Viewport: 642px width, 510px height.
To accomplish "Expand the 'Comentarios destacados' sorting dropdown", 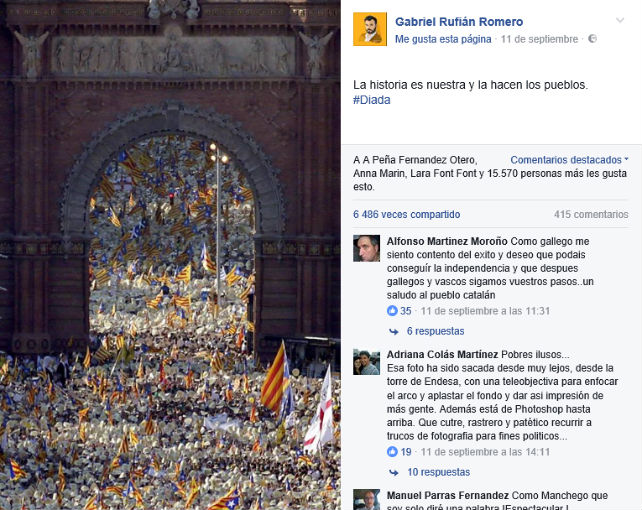I will (569, 160).
